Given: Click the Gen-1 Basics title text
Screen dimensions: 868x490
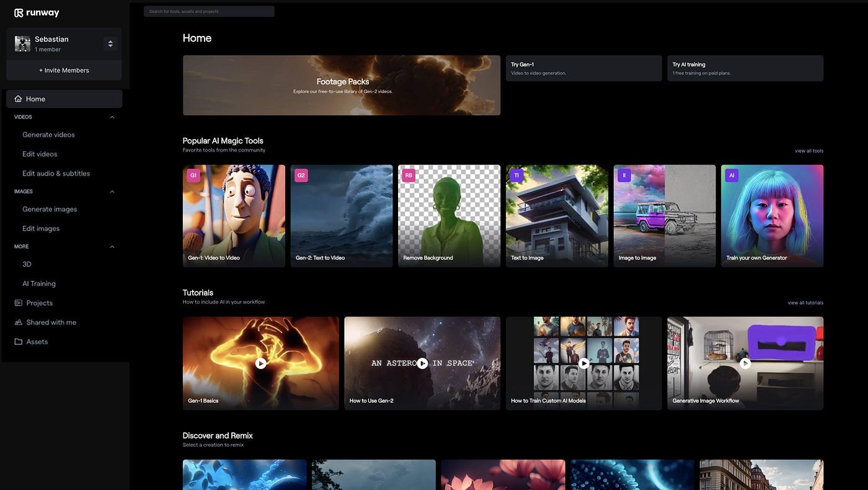Looking at the screenshot, I should (x=203, y=401).
